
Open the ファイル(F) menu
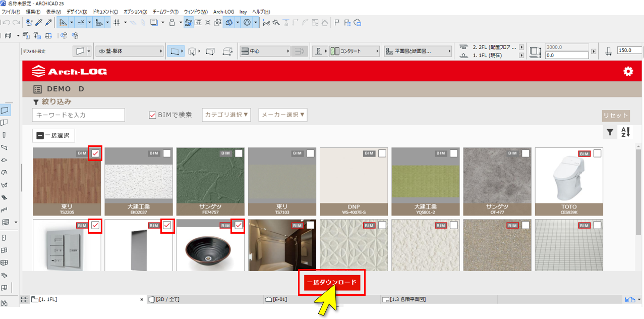tap(11, 12)
